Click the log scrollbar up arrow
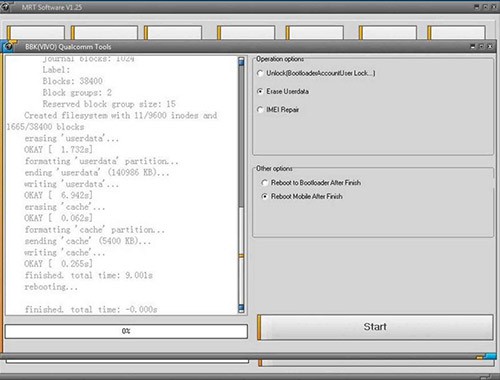The width and height of the screenshot is (500, 380). (241, 61)
